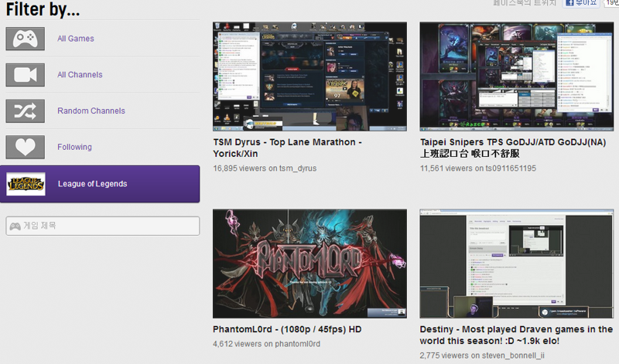Open the All Games filter link
The width and height of the screenshot is (619, 364).
click(76, 39)
